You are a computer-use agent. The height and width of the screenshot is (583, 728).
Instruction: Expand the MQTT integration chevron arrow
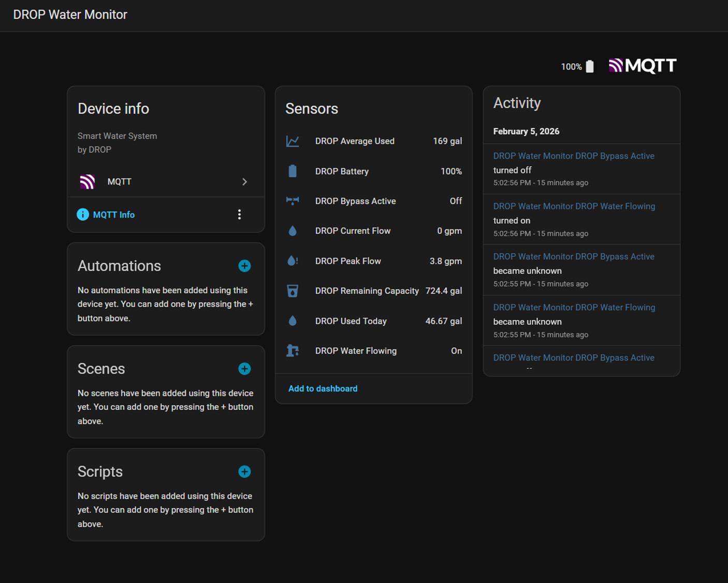click(244, 182)
